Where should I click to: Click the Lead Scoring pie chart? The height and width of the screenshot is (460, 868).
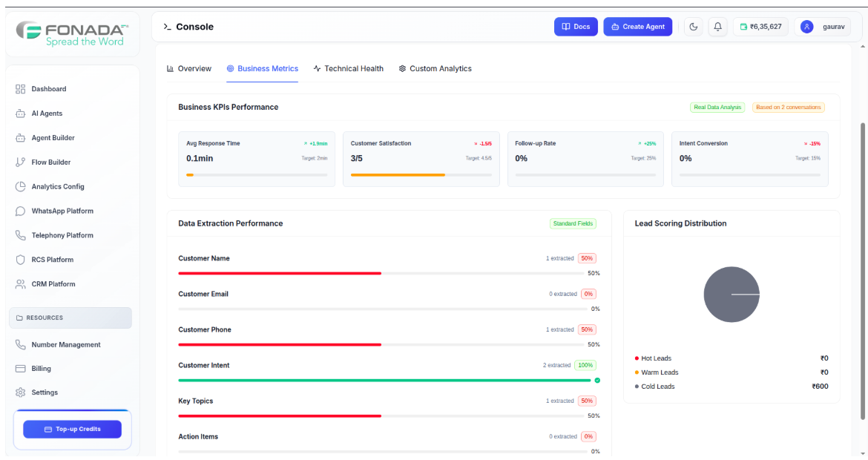[x=731, y=295]
